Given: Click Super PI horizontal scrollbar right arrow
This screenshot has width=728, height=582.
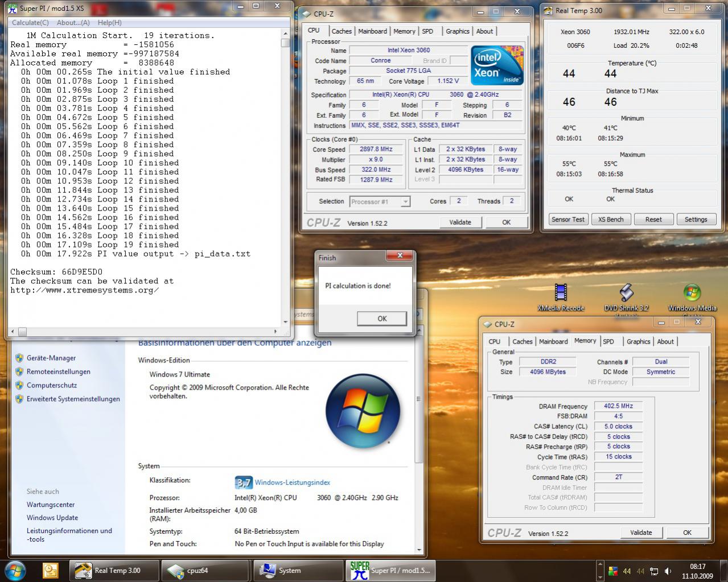Looking at the screenshot, I should (276, 331).
